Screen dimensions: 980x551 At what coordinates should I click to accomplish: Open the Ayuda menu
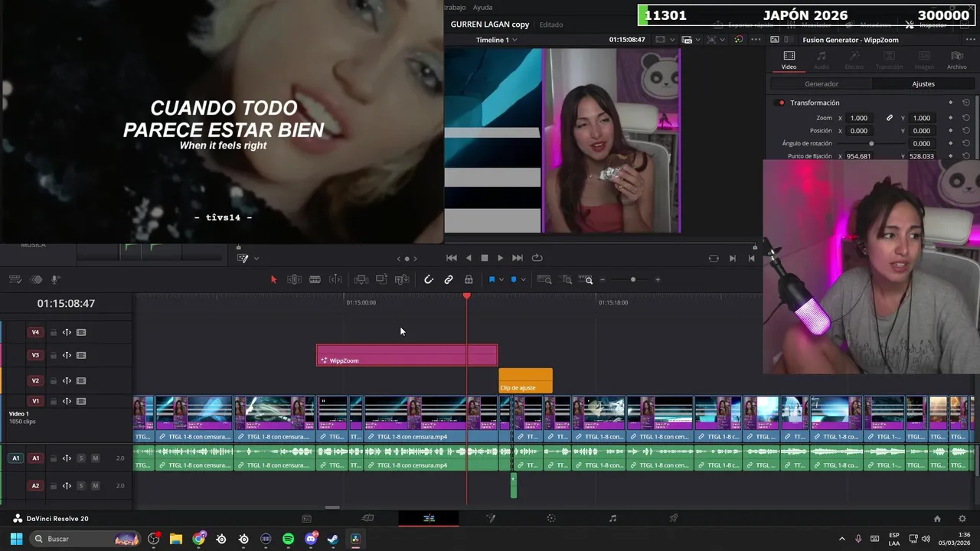click(482, 8)
